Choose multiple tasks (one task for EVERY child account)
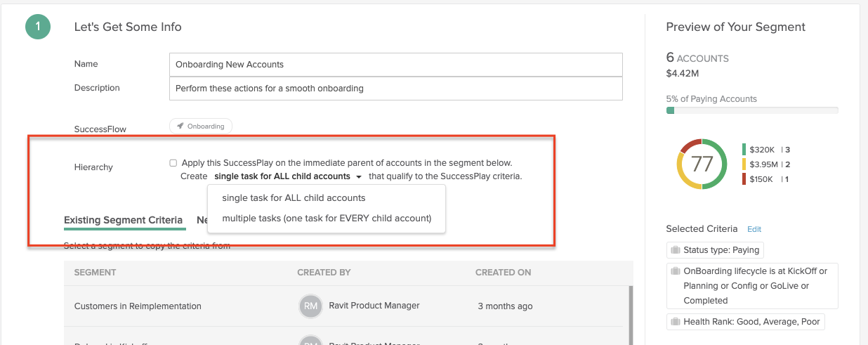The image size is (868, 345). [x=327, y=219]
